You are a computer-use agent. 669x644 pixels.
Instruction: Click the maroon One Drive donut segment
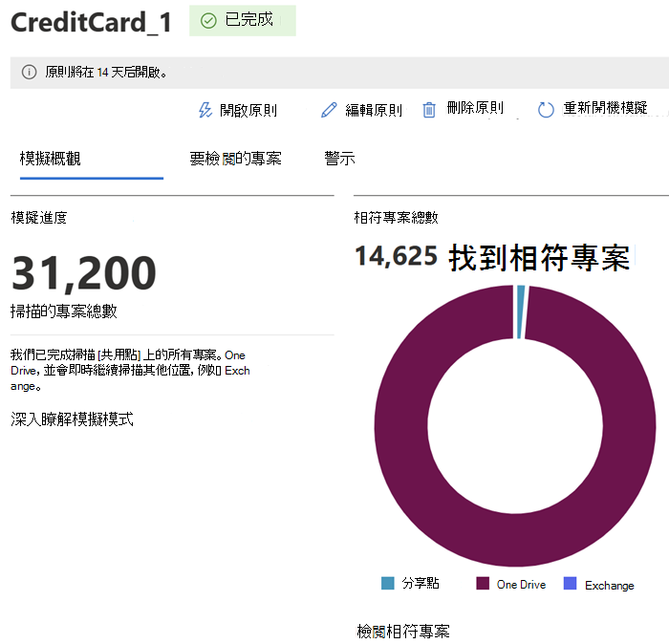(x=515, y=540)
